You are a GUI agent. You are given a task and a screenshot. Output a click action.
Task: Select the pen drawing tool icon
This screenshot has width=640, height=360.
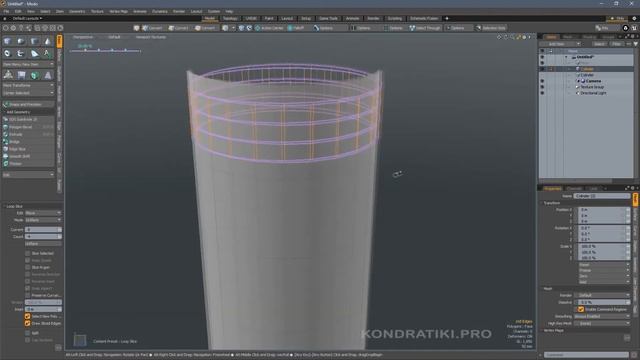pos(34,53)
